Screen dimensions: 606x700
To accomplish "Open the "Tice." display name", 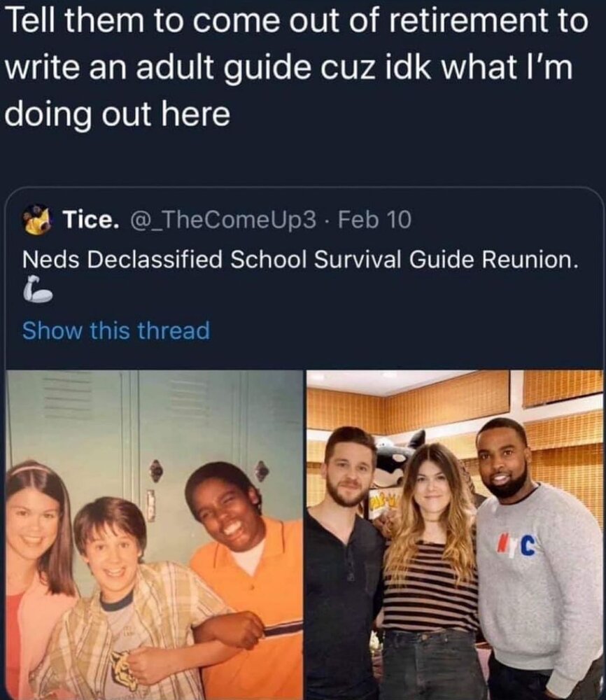I will pos(90,220).
